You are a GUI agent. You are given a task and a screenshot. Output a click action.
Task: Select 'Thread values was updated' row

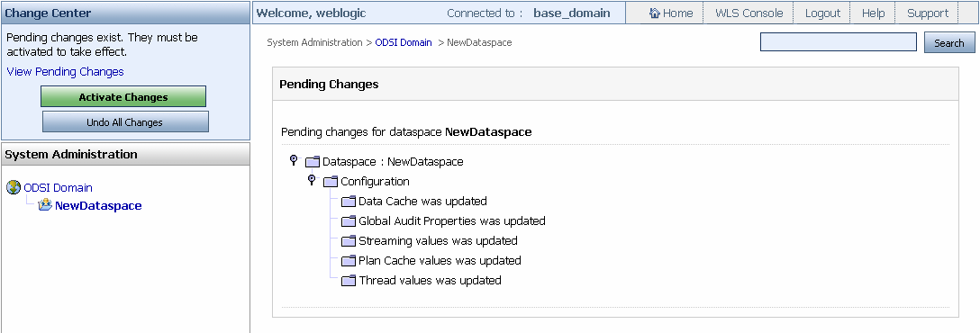coord(430,281)
